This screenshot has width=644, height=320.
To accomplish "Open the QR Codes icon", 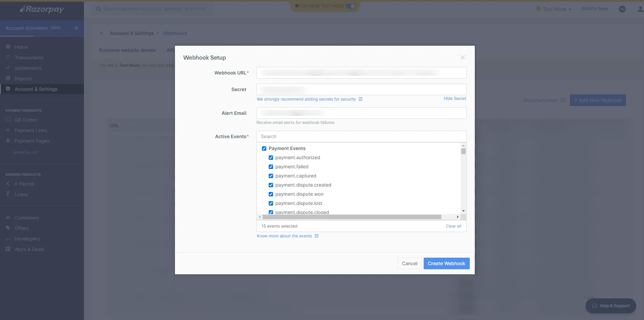I will coord(8,120).
